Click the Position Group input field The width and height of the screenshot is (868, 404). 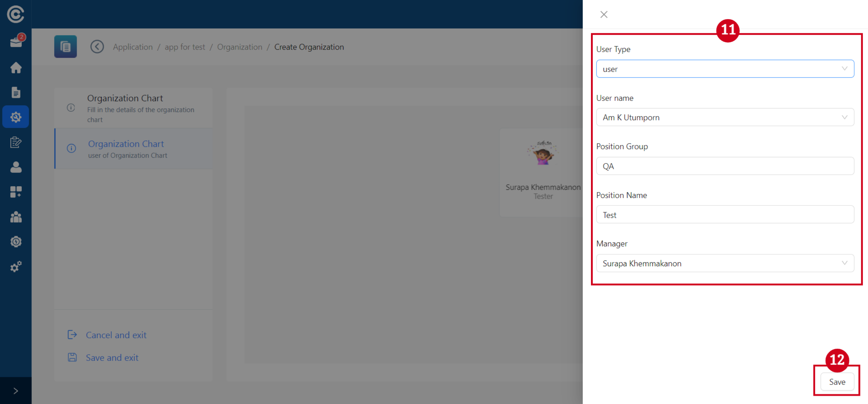(x=725, y=166)
